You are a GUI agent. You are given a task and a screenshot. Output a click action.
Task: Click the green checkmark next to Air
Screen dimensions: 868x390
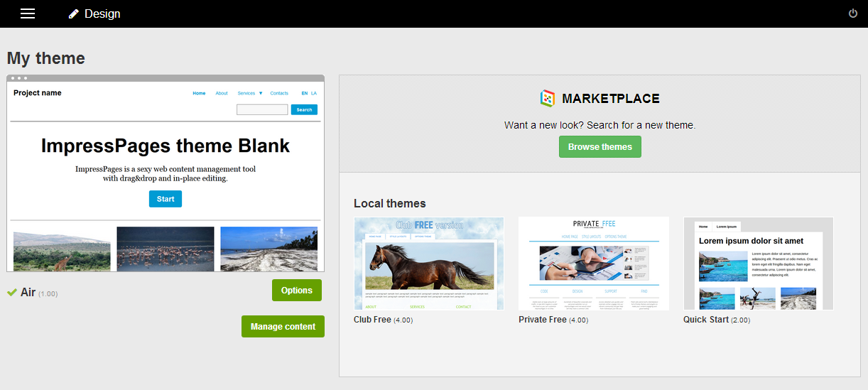(x=12, y=292)
